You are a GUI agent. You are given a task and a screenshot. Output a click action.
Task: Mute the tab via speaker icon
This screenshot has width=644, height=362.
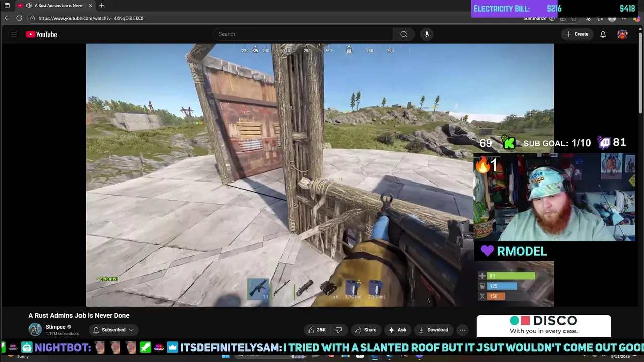pos(29,5)
